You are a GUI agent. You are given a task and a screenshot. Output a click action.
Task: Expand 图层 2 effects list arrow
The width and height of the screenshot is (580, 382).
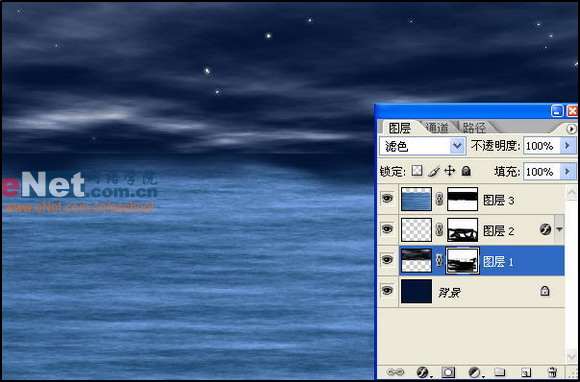pos(559,230)
